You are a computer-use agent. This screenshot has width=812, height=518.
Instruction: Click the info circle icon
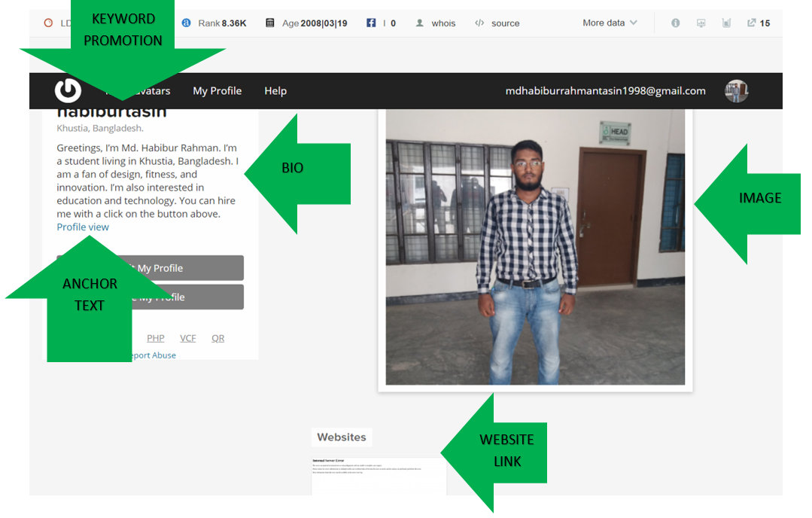[675, 23]
